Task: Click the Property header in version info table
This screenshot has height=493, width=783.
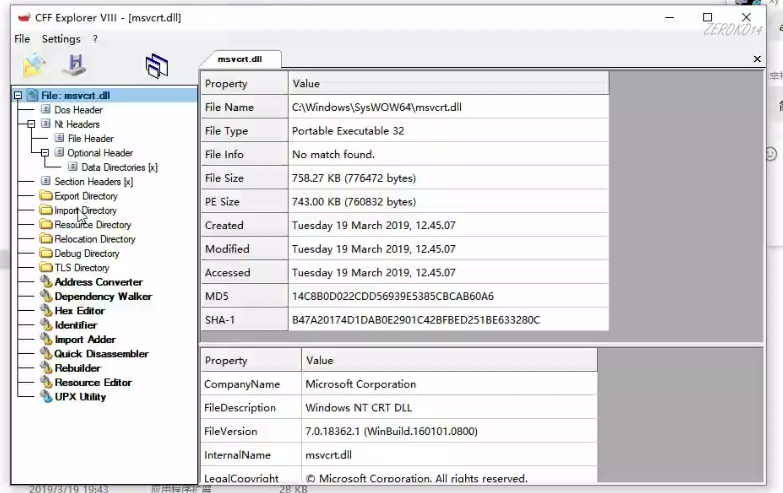Action: tap(251, 360)
